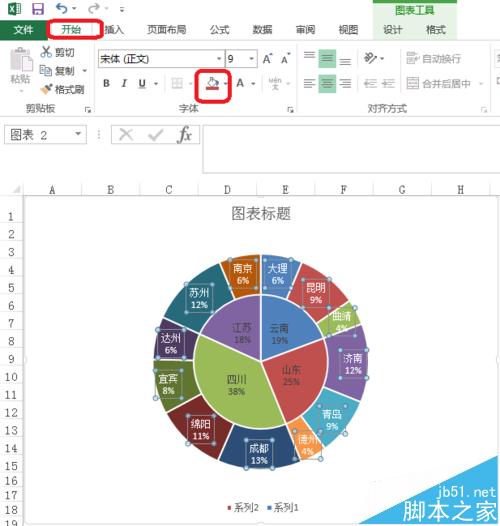Click inside the formula bar input area
Screen dimensions: 500x526
[351, 149]
